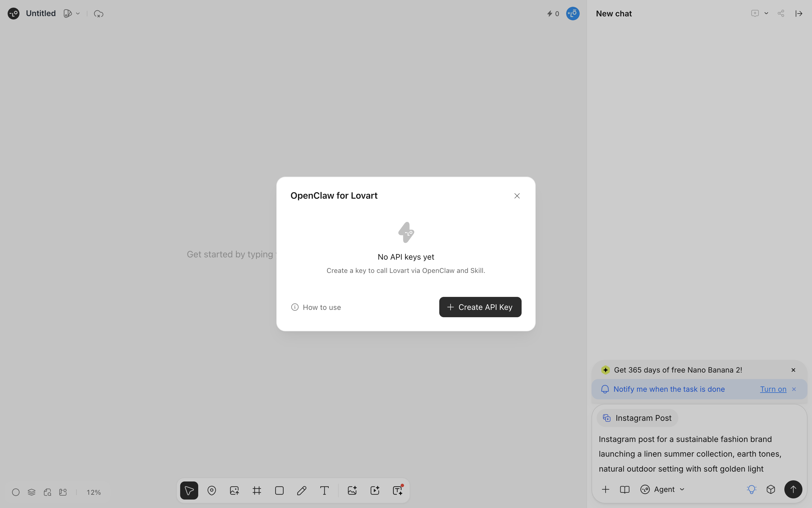
Task: Open the blue user avatar menu
Action: click(x=572, y=14)
